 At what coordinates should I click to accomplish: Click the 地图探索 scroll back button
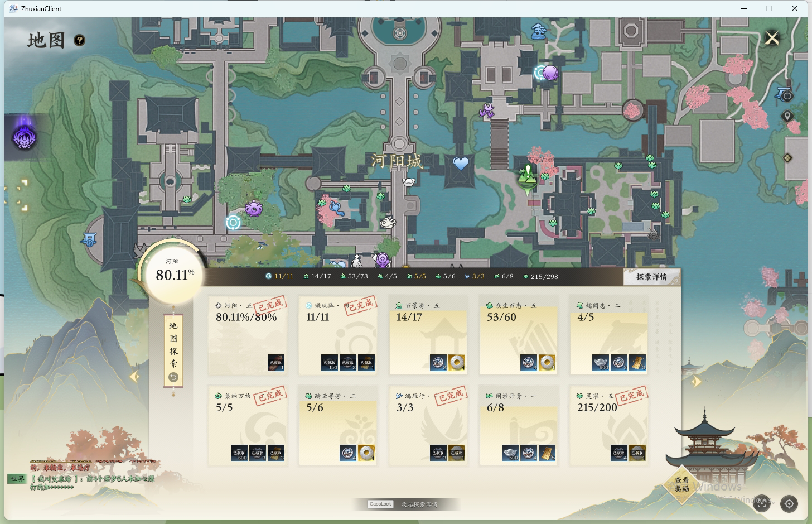[173, 378]
